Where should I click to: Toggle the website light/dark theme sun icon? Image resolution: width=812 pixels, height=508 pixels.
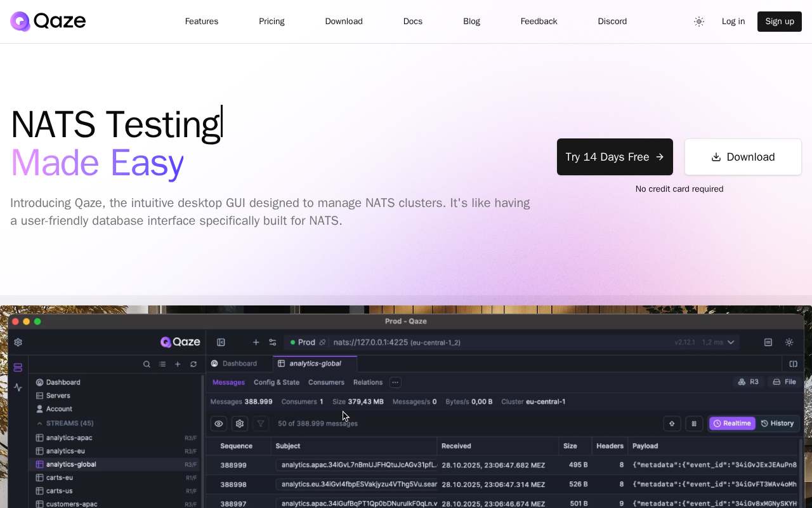699,22
